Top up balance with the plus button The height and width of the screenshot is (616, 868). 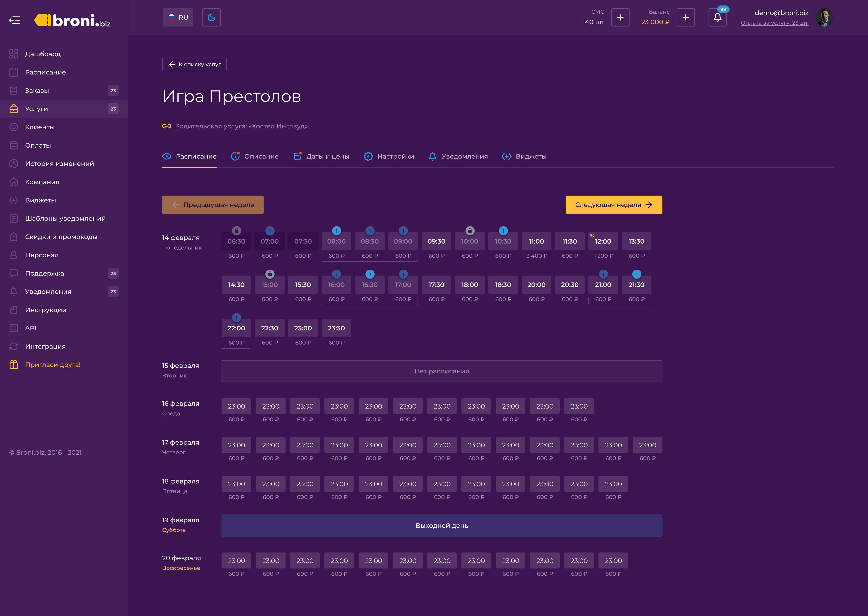click(685, 17)
